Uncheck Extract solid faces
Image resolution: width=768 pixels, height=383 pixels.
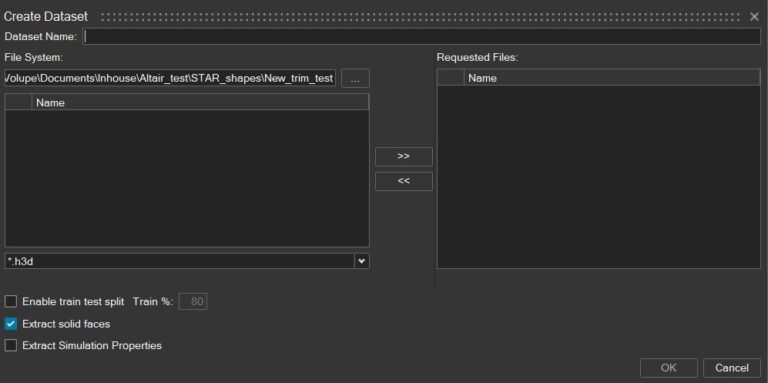[11, 324]
